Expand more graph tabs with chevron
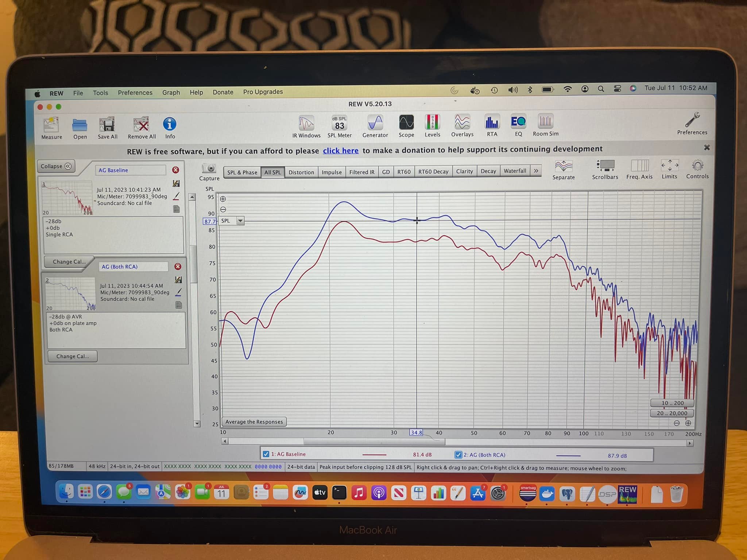This screenshot has height=560, width=747. 536,171
